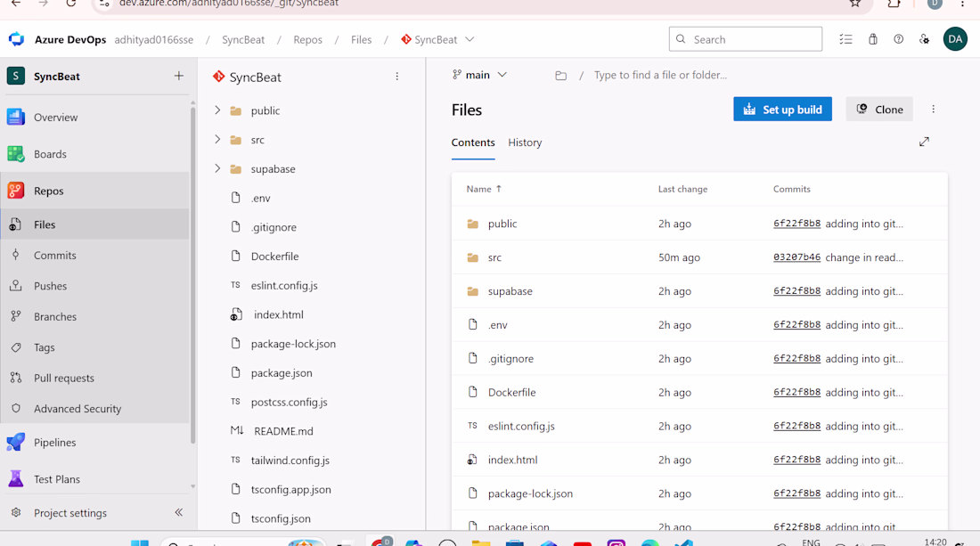Click the Clone button
This screenshot has width=980, height=546.
[x=879, y=110]
